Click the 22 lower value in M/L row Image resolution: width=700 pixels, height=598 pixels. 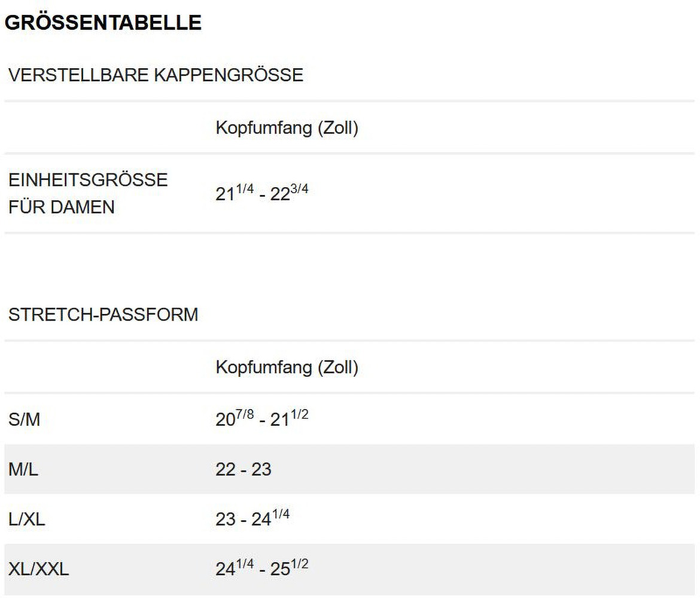point(226,469)
